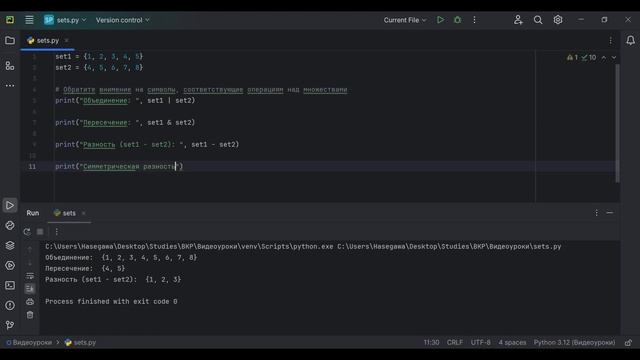Place cursor on line 11 print statement

tap(119, 167)
